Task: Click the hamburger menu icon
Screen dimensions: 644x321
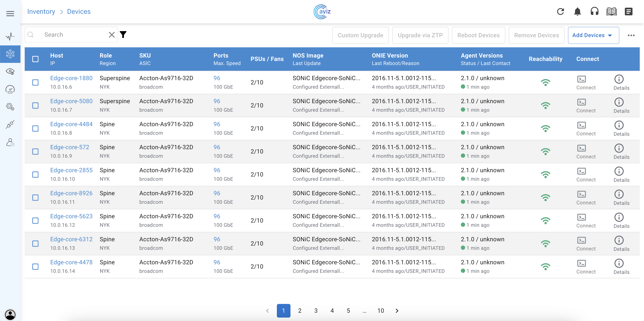Action: pyautogui.click(x=10, y=13)
